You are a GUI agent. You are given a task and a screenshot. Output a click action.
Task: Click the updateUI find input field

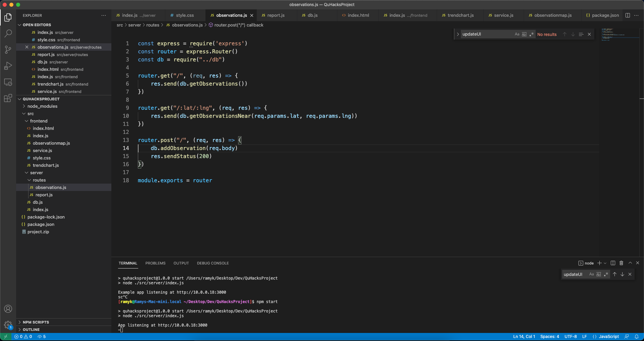click(x=486, y=34)
